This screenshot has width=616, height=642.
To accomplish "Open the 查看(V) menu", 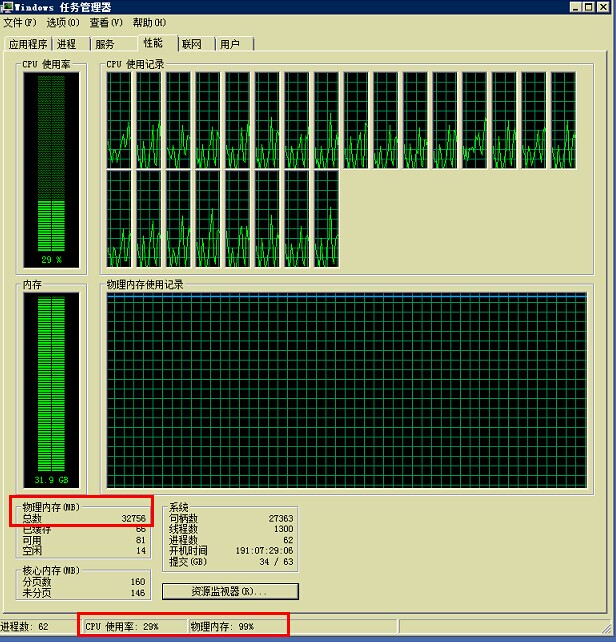I will 106,22.
